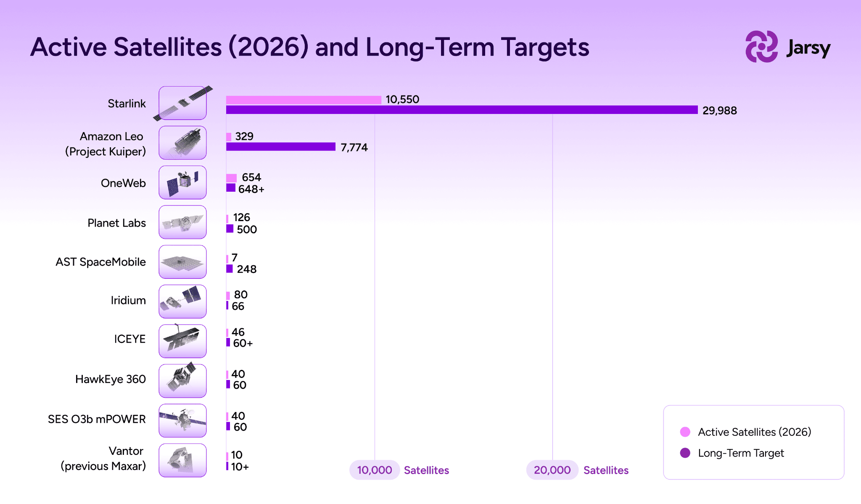Click the "Starlink" row label
The image size is (861, 504).
pos(127,103)
